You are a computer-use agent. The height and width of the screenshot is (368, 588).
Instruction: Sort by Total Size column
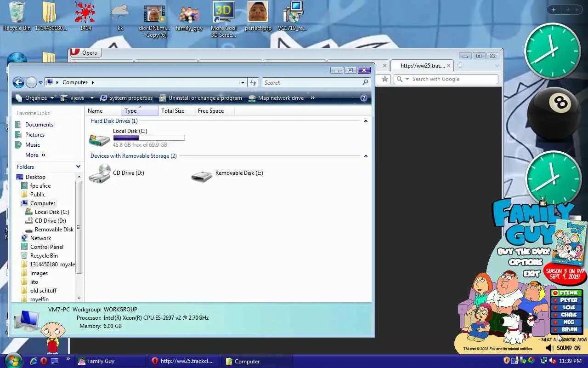click(176, 111)
